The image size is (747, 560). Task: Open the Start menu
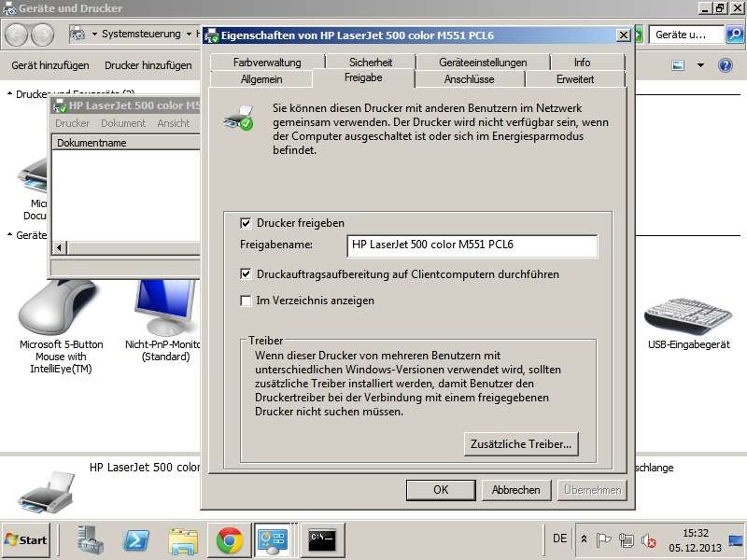coord(26,540)
